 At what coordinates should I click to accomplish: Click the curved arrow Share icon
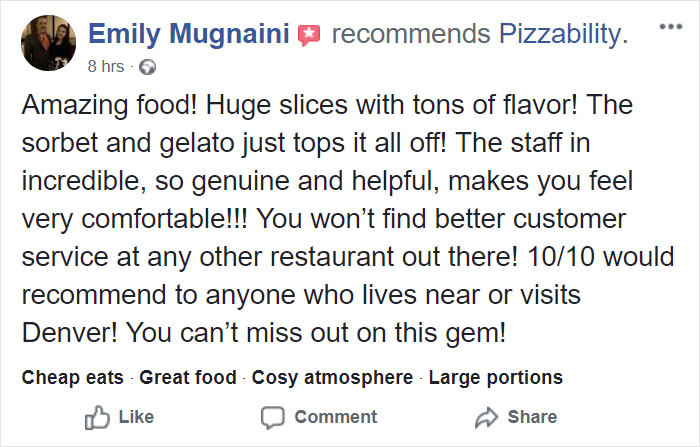point(486,418)
